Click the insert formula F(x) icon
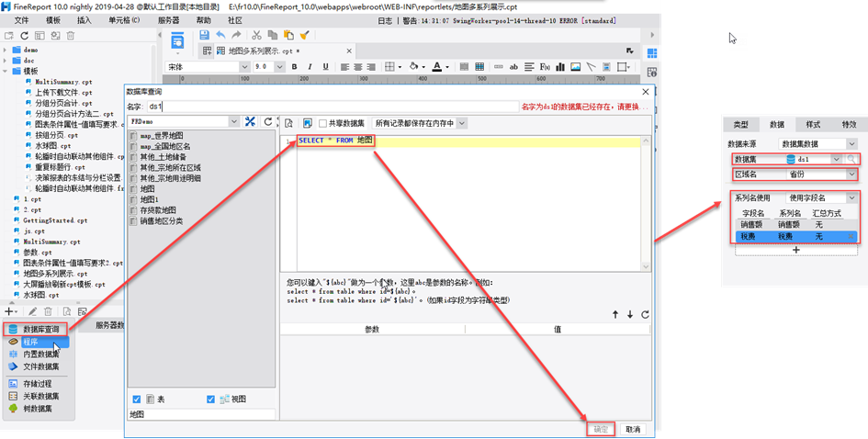This screenshot has width=868, height=439. pos(545,66)
